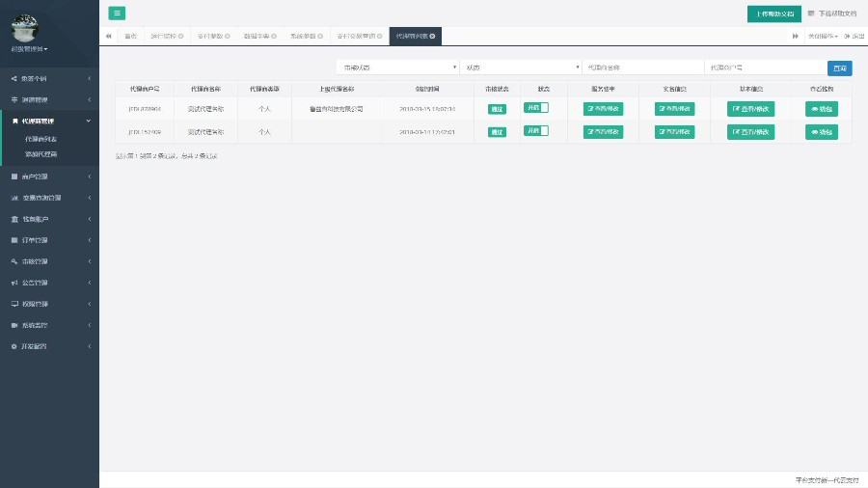The height and width of the screenshot is (488, 868).
Task: Click the video camera icon for 系统监控
Action: click(14, 325)
